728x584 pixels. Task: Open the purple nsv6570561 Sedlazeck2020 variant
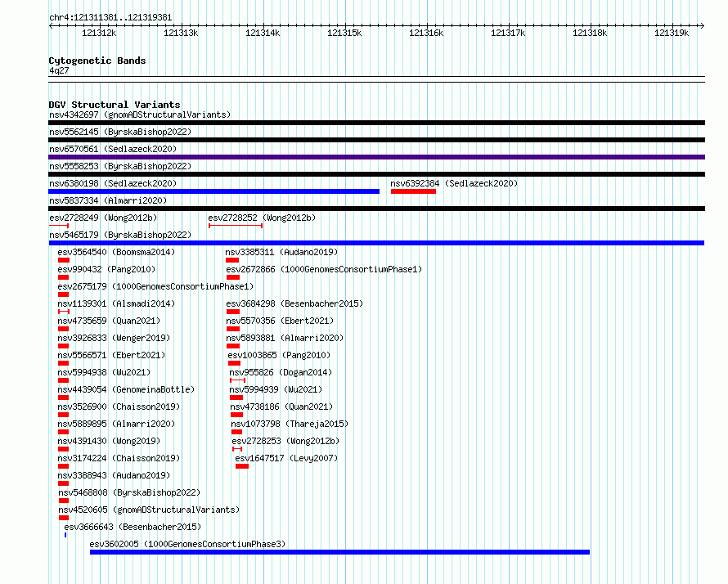pos(376,157)
